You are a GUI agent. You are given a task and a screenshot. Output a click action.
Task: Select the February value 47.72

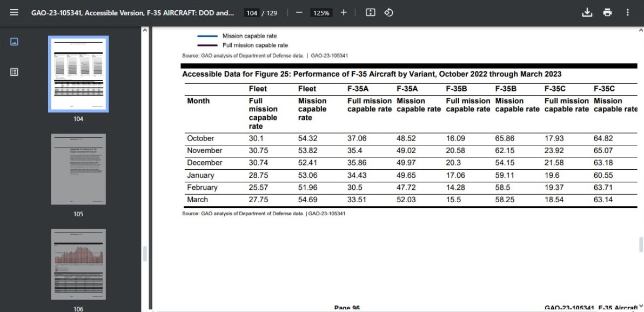click(x=406, y=188)
